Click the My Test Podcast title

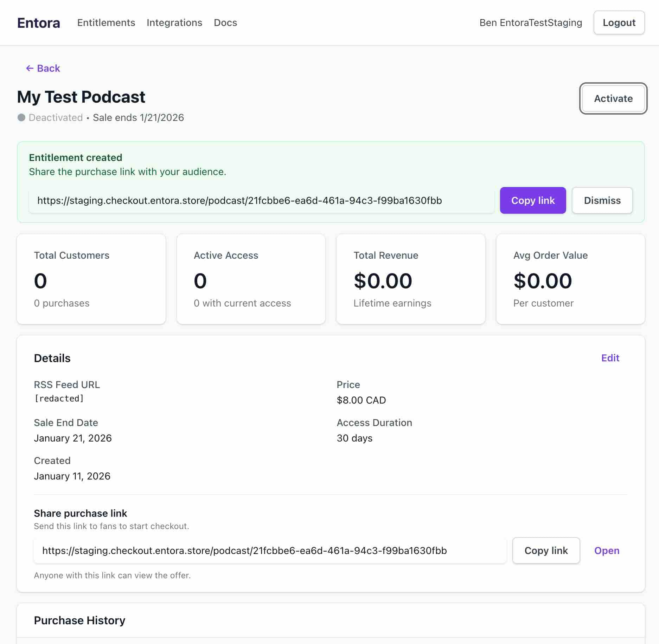pyautogui.click(x=81, y=97)
